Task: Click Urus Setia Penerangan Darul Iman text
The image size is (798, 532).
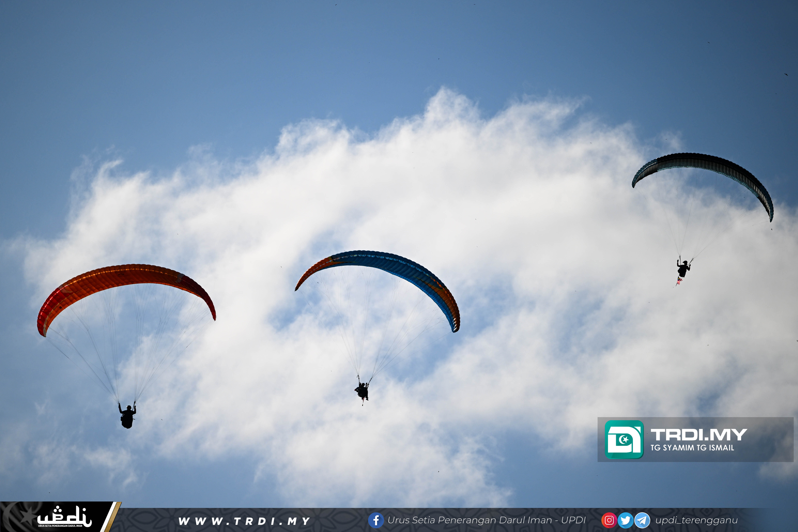Action: click(x=486, y=520)
